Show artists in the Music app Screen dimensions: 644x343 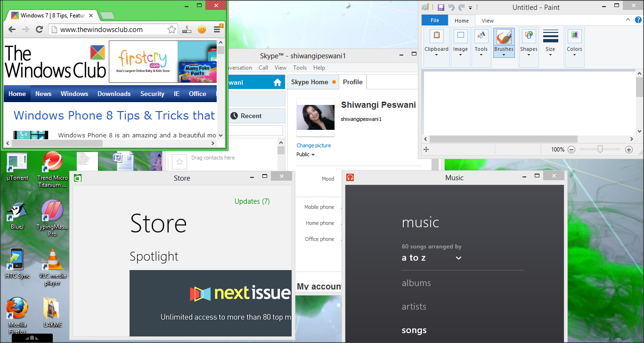point(414,306)
